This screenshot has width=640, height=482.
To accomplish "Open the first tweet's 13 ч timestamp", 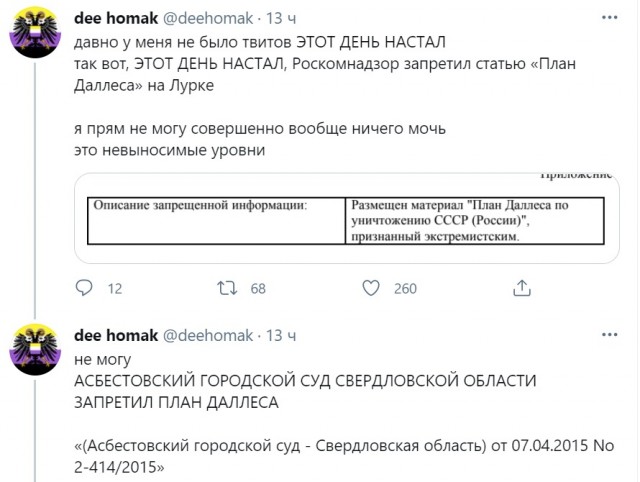I will point(281,18).
